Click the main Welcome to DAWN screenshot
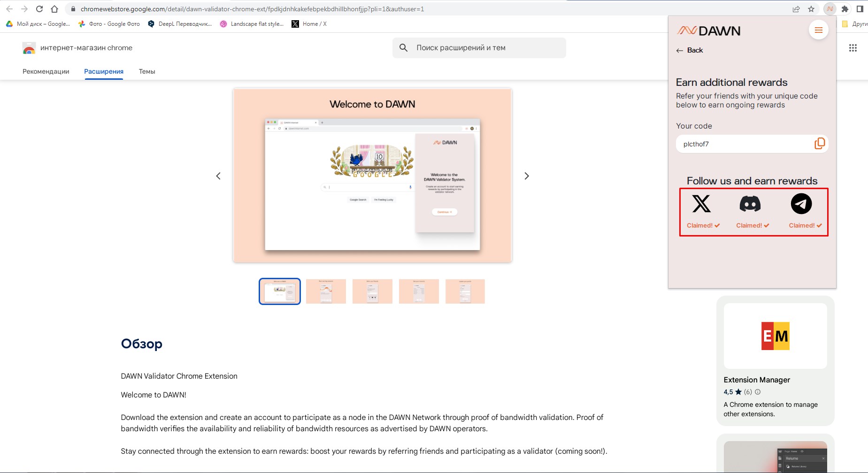The image size is (868, 473). point(372,175)
